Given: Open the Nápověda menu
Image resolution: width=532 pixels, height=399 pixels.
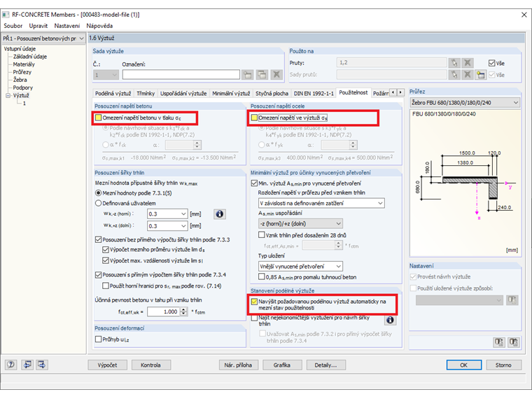Looking at the screenshot, I should pyautogui.click(x=99, y=26).
